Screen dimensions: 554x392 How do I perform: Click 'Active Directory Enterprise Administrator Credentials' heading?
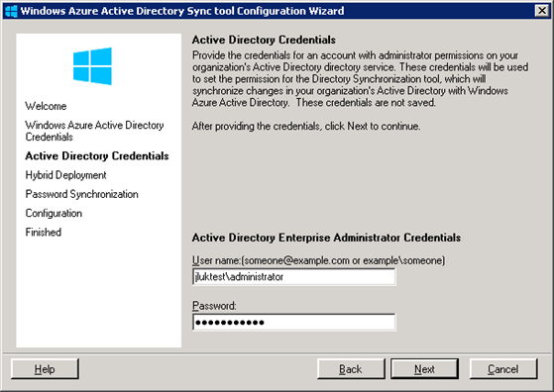pos(326,238)
